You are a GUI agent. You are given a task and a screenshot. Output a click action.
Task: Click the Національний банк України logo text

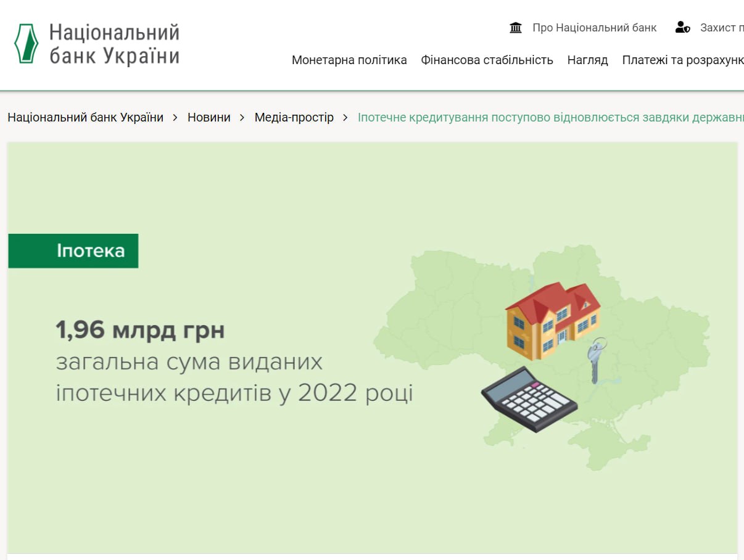pyautogui.click(x=114, y=44)
